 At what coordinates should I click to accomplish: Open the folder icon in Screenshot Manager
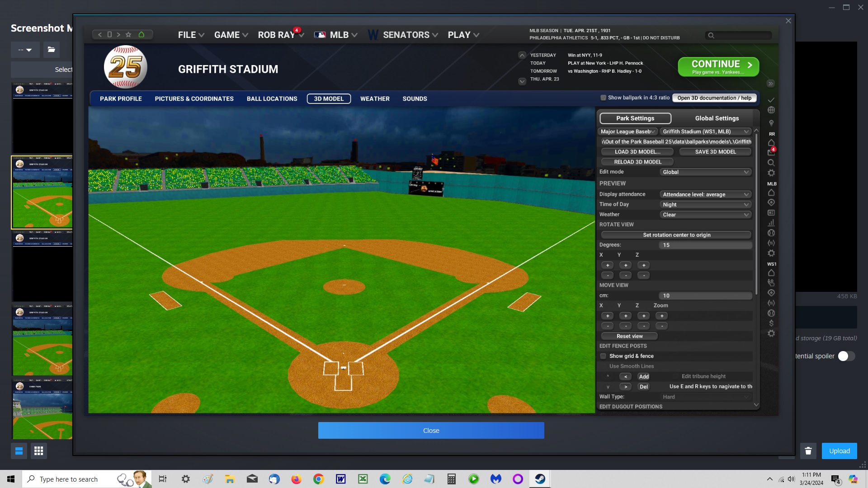52,50
